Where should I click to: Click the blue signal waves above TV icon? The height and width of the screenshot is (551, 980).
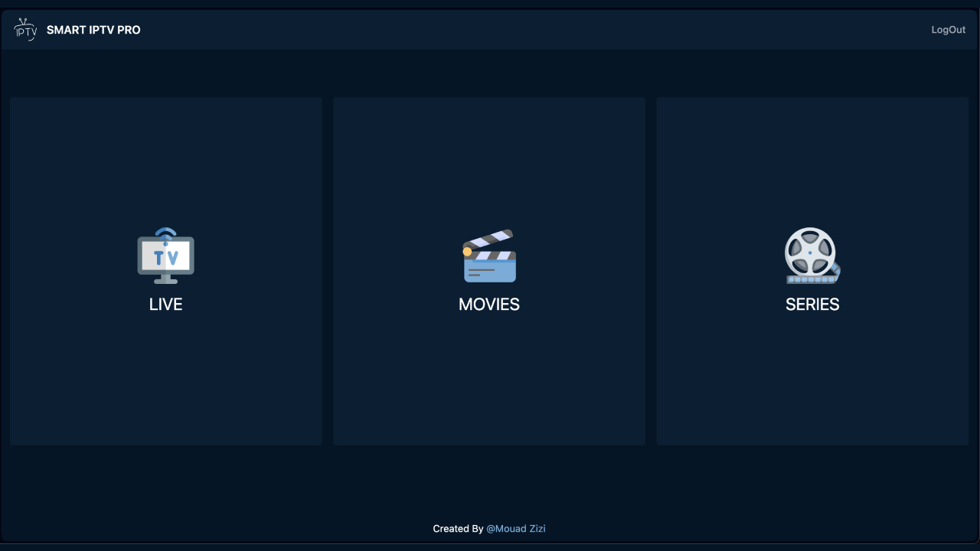pos(165,232)
